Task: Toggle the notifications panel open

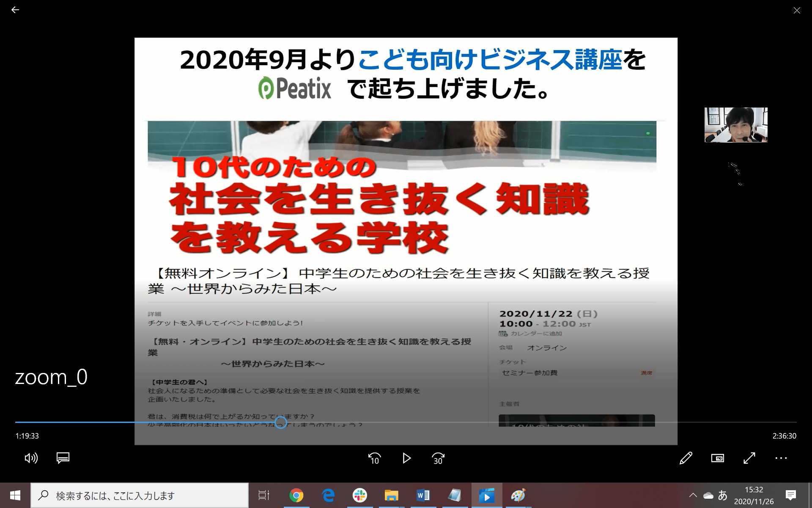Action: [790, 494]
